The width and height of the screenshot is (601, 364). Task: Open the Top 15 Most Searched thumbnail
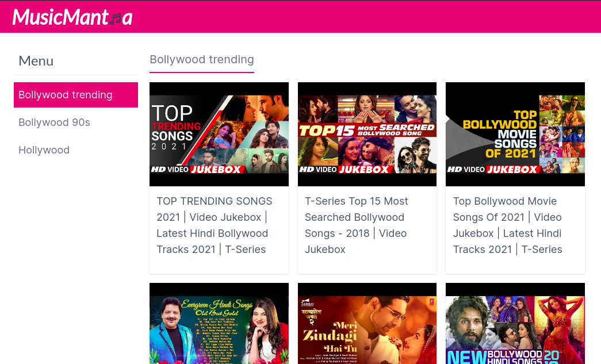pyautogui.click(x=367, y=134)
